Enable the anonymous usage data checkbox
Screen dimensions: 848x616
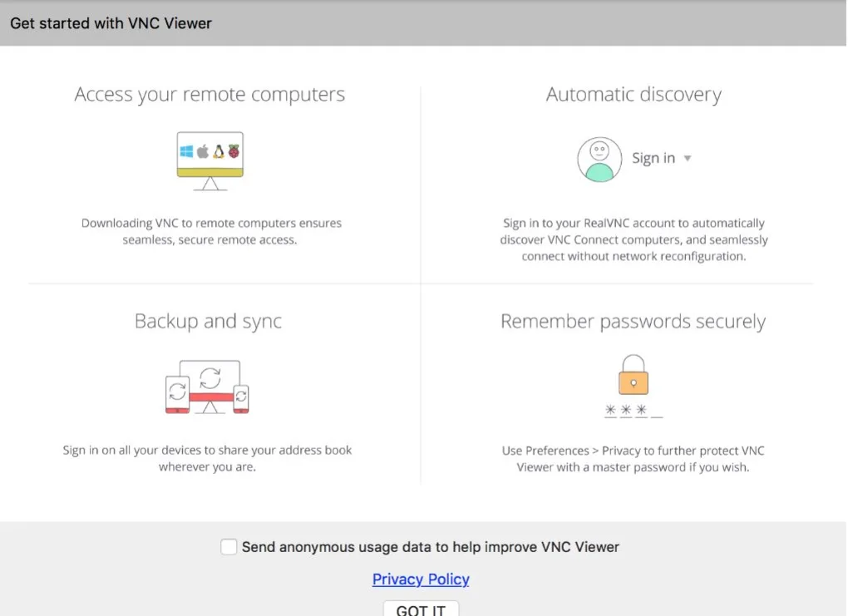[229, 546]
